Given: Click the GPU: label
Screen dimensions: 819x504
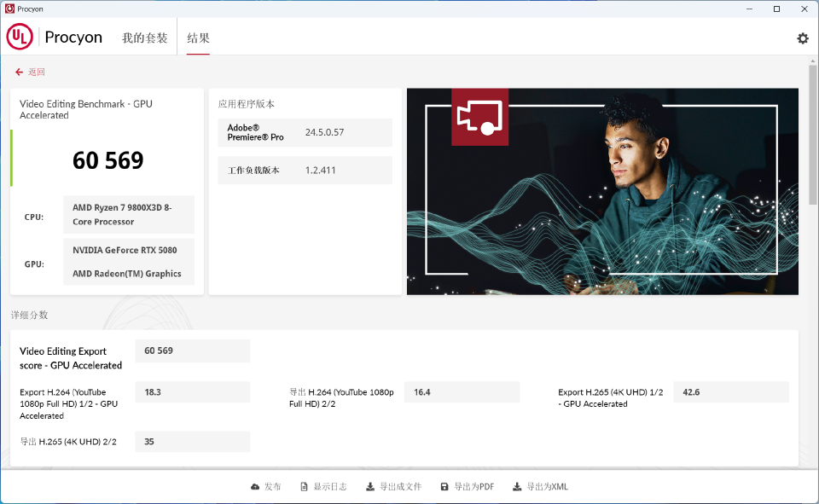Looking at the screenshot, I should coord(34,264).
